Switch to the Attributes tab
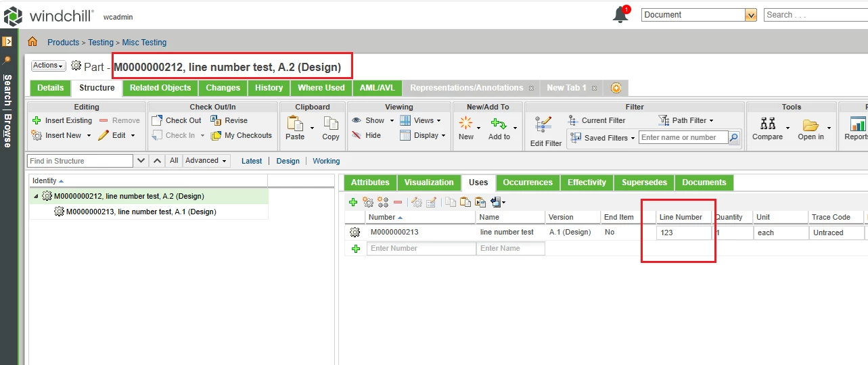The width and height of the screenshot is (868, 365). tap(370, 182)
